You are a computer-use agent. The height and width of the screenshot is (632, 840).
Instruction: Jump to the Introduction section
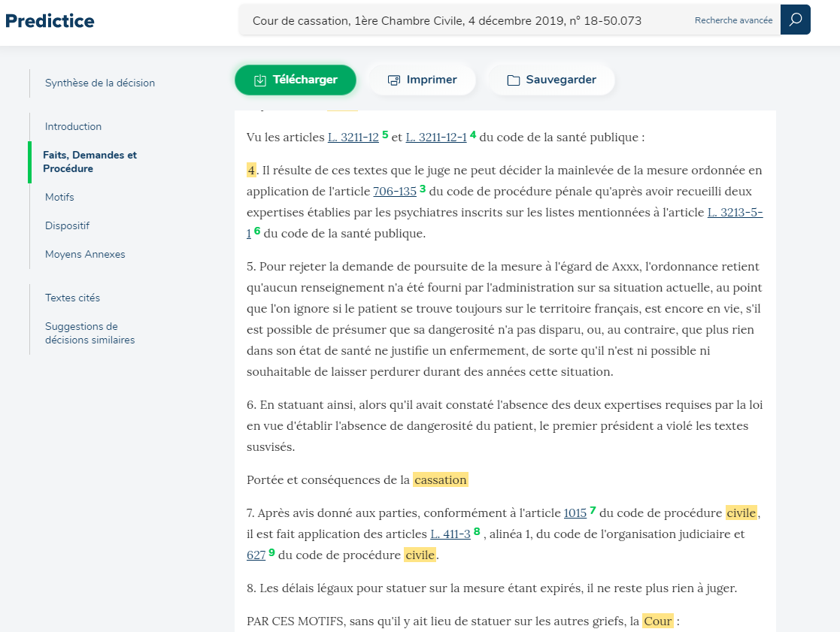(x=73, y=126)
